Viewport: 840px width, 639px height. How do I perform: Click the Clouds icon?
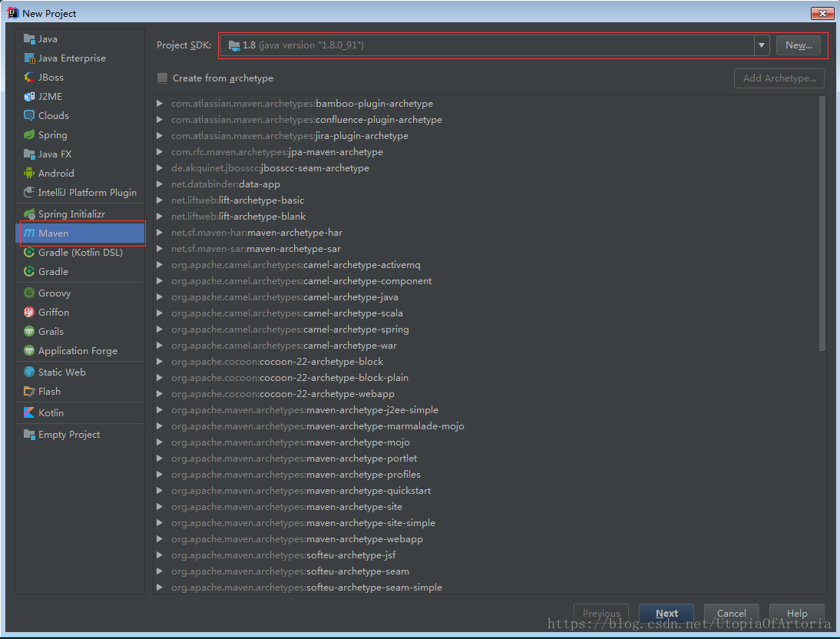point(29,116)
